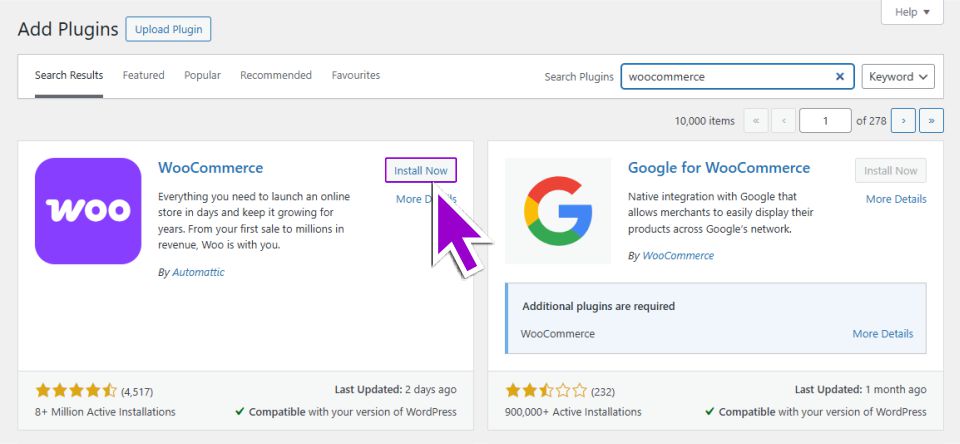Switch to the Search Results tab
This screenshot has height=444, width=960.
point(69,75)
